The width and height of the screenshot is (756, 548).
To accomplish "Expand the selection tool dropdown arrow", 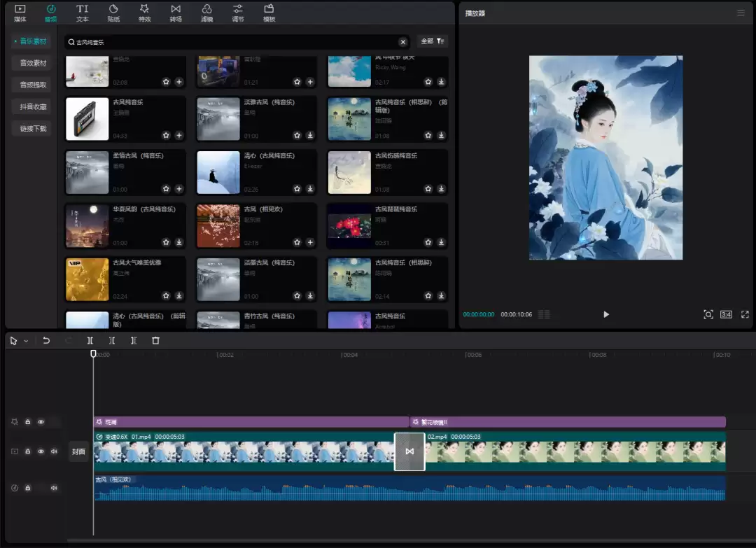I will (x=27, y=342).
